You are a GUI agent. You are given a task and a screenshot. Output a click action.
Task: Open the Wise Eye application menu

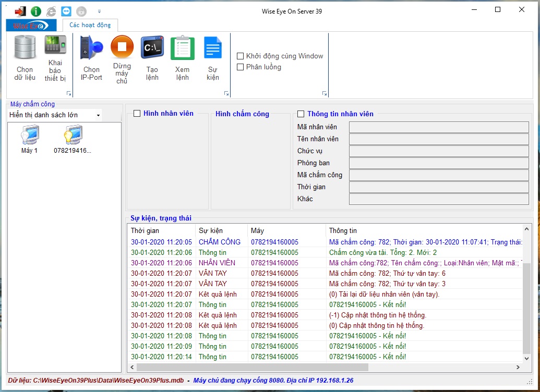tap(31, 26)
